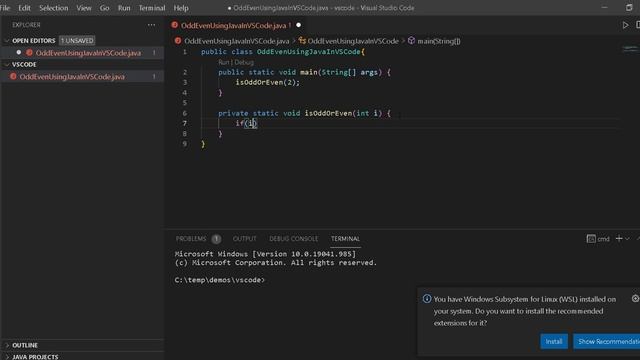The width and height of the screenshot is (640, 360).
Task: Click file name in the breadcrumb
Action: [236, 41]
